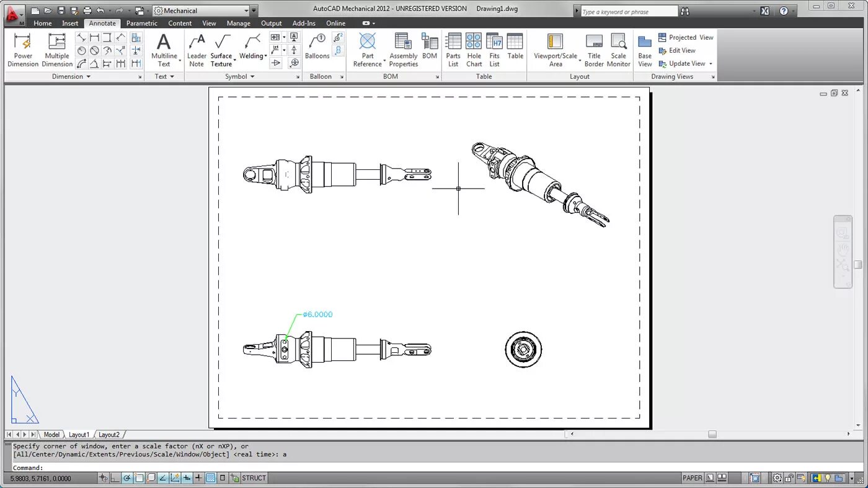
Task: Click the horizontal scrollbar thumb
Action: pyautogui.click(x=712, y=435)
